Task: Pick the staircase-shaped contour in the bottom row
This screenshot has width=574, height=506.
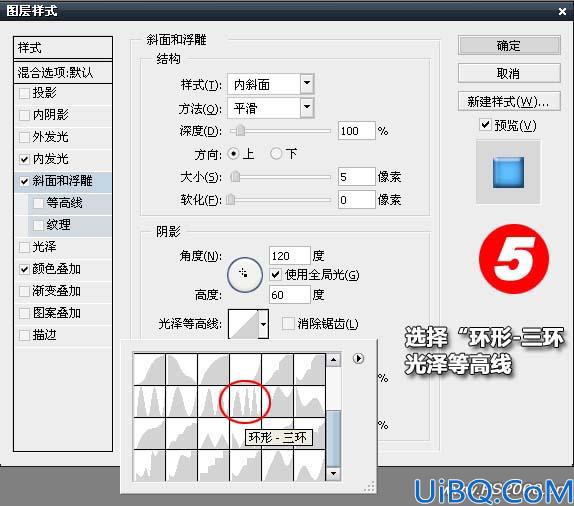Action: pos(213,466)
